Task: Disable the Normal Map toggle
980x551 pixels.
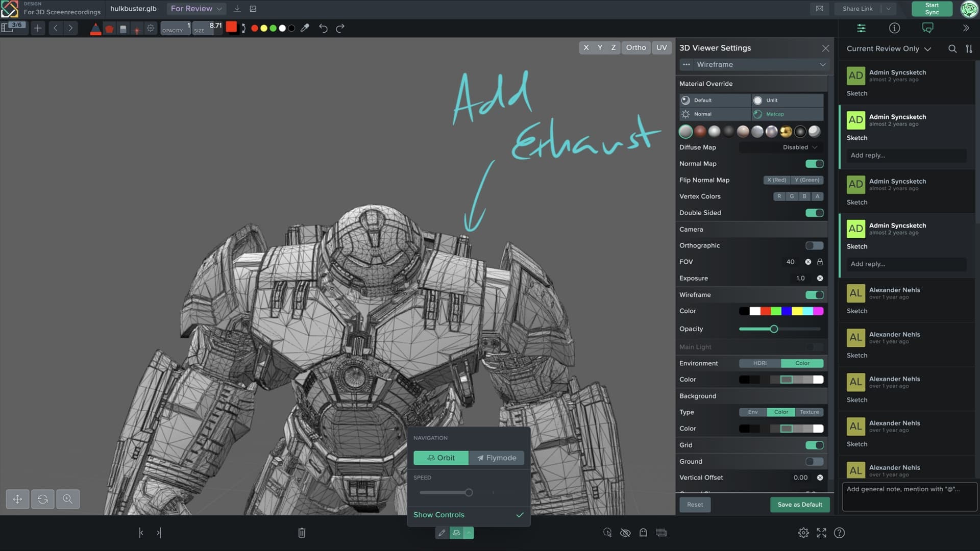Action: point(815,164)
